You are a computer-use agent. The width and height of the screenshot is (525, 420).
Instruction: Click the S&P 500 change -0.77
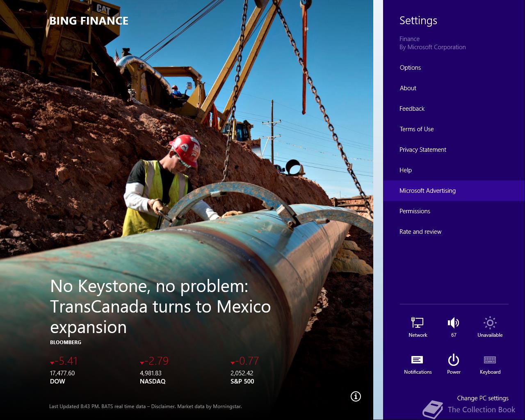[x=244, y=361]
